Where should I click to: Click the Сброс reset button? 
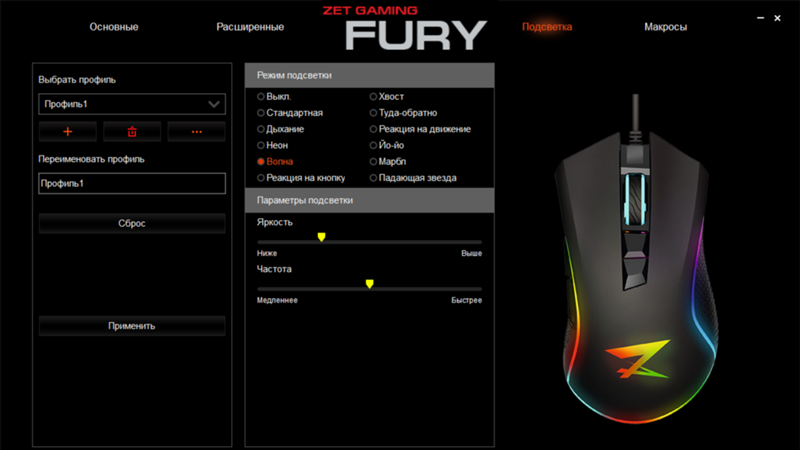[x=132, y=223]
